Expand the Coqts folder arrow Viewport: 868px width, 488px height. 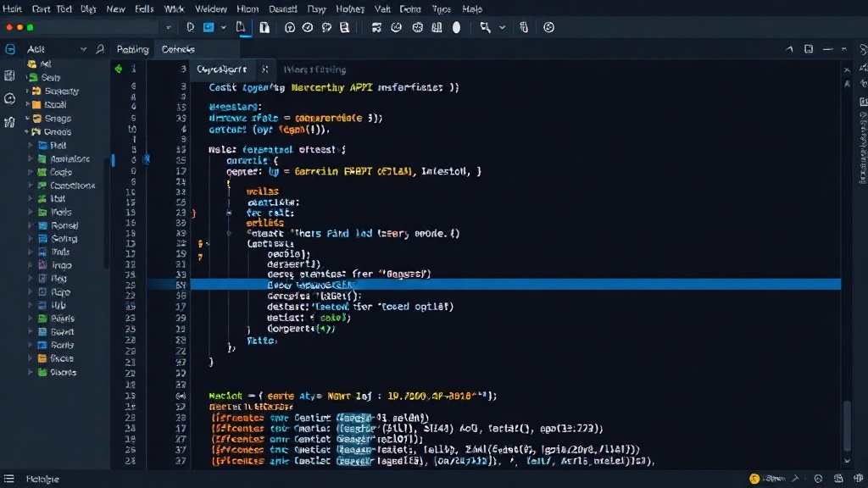pos(31,172)
